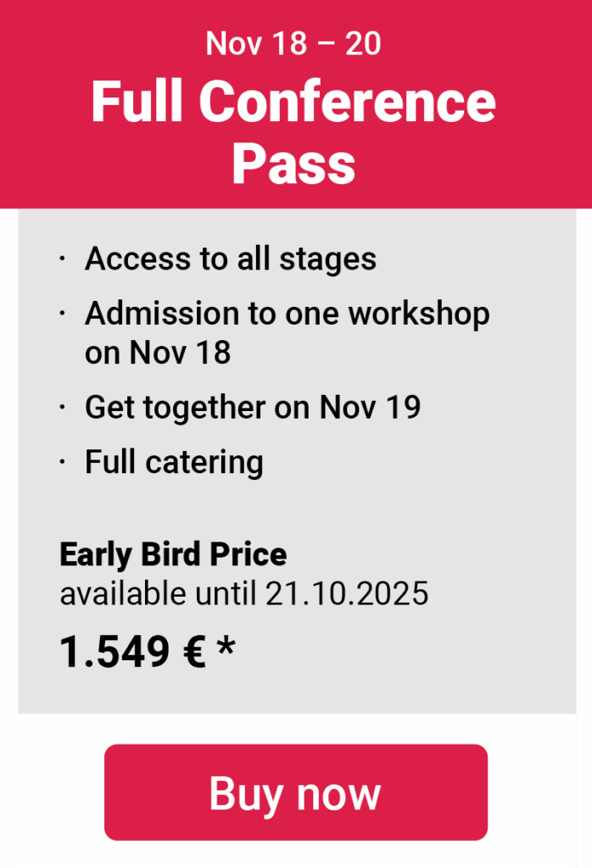Click the Nov 18 – 20 date text

pyautogui.click(x=293, y=43)
